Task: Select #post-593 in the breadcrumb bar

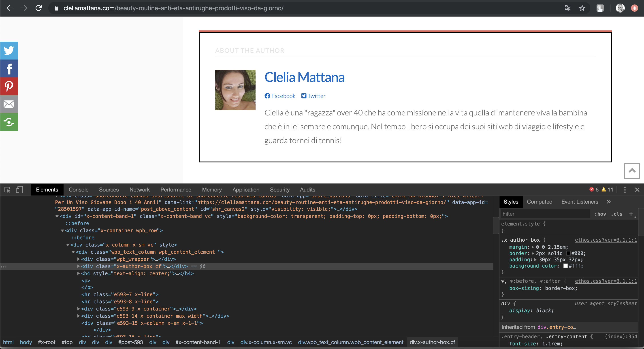Action: [130, 342]
